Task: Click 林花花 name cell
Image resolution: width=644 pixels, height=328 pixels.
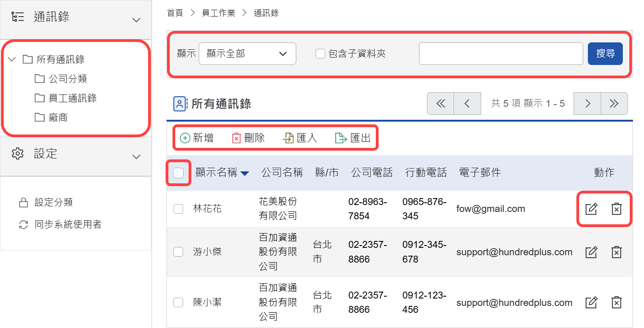Action: 207,209
